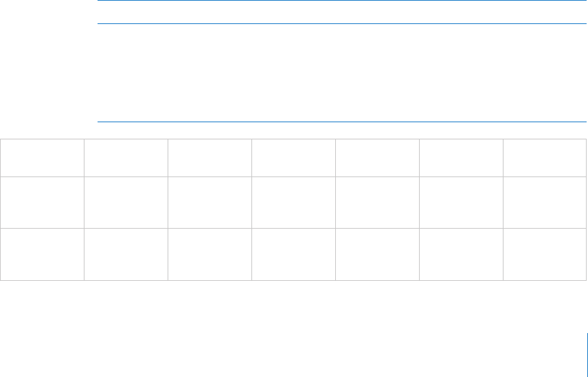Click the second cell in the middle row
Image resolution: width=588 pixels, height=377 pixels.
pos(126,202)
